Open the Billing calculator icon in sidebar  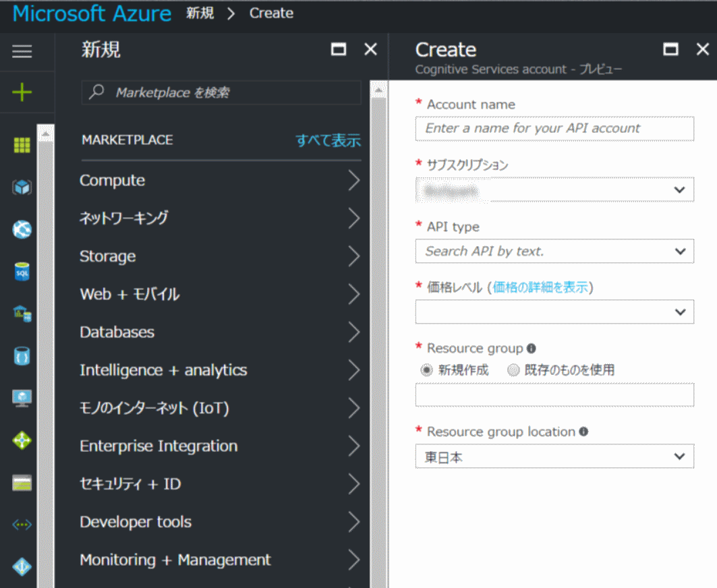coord(22,483)
